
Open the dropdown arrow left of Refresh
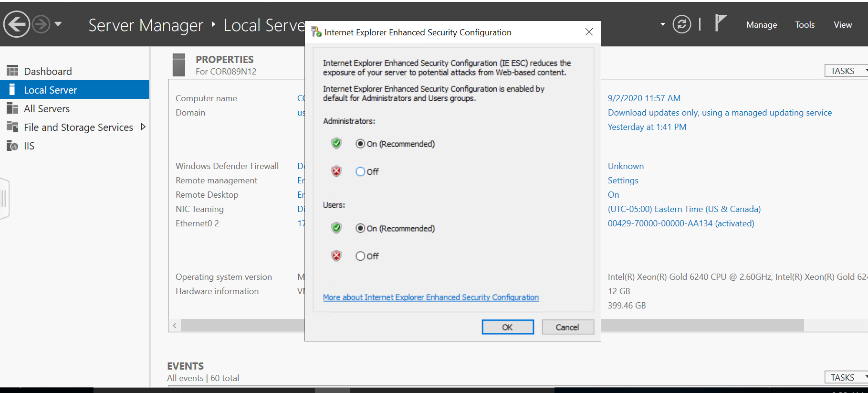[x=662, y=24]
